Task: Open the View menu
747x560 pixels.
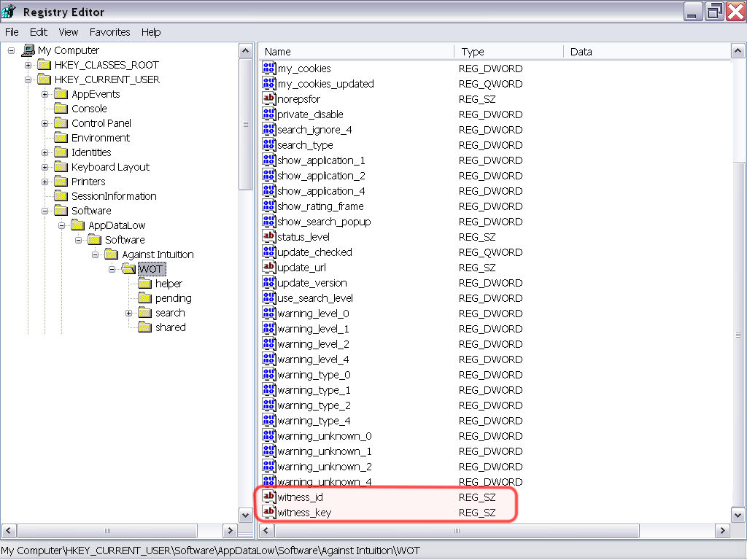Action: tap(68, 32)
